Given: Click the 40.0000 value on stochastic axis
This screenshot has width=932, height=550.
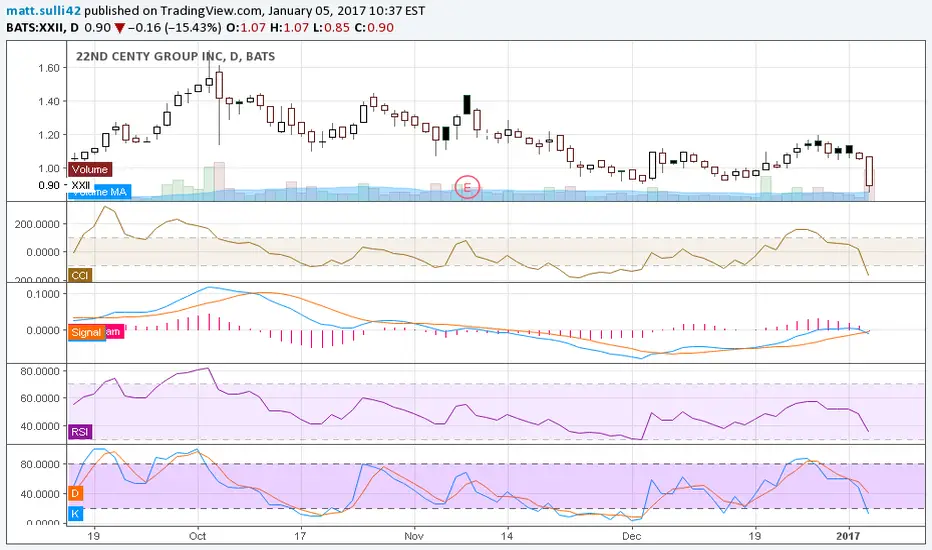Looking at the screenshot, I should coord(40,494).
